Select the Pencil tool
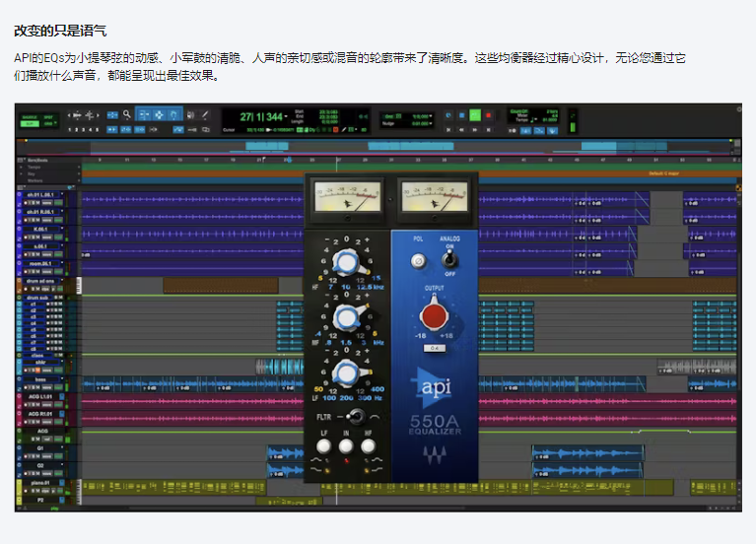The image size is (756, 544). click(x=205, y=114)
